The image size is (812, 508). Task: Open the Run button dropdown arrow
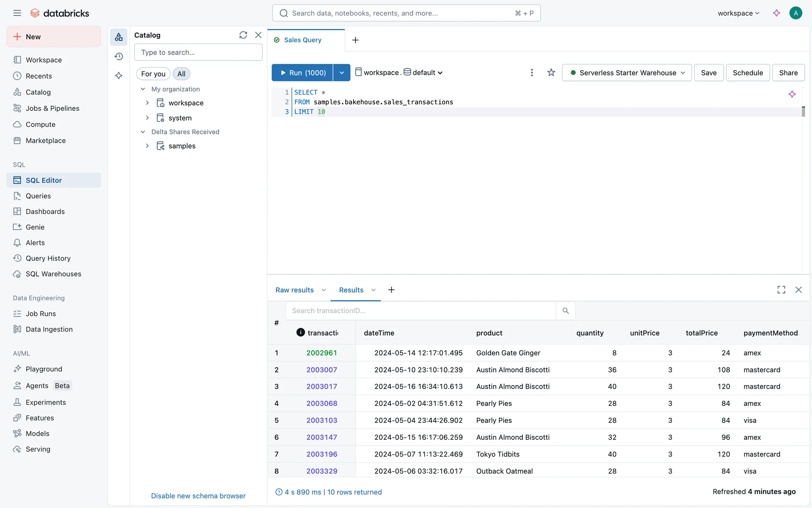coord(342,73)
